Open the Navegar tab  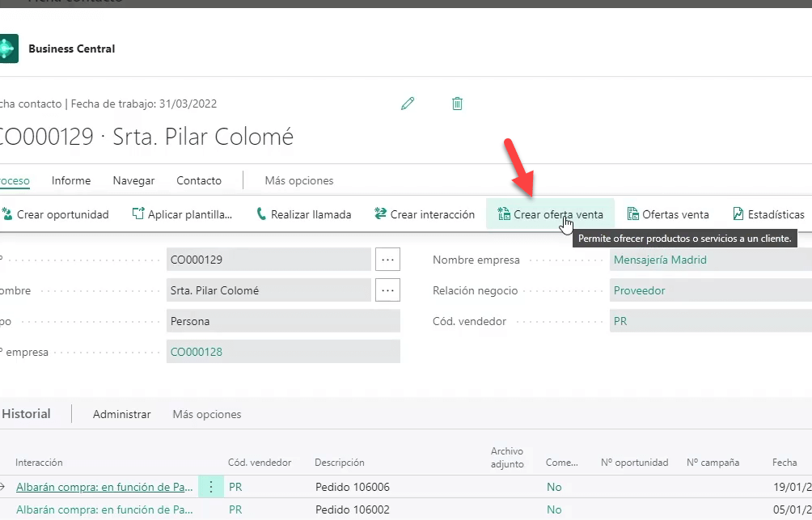click(x=133, y=180)
